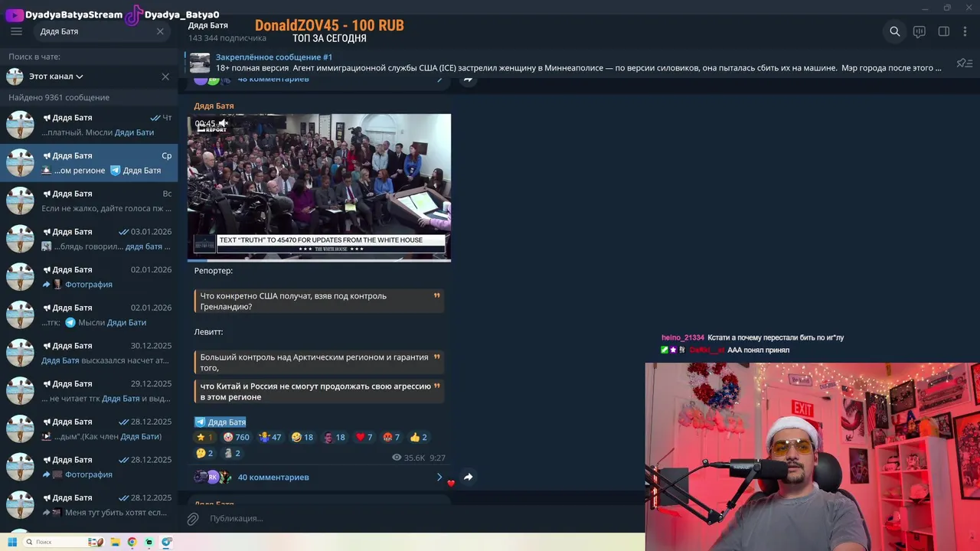This screenshot has height=551, width=980.
Task: Click the red heart reaction showing 7
Action: (364, 437)
